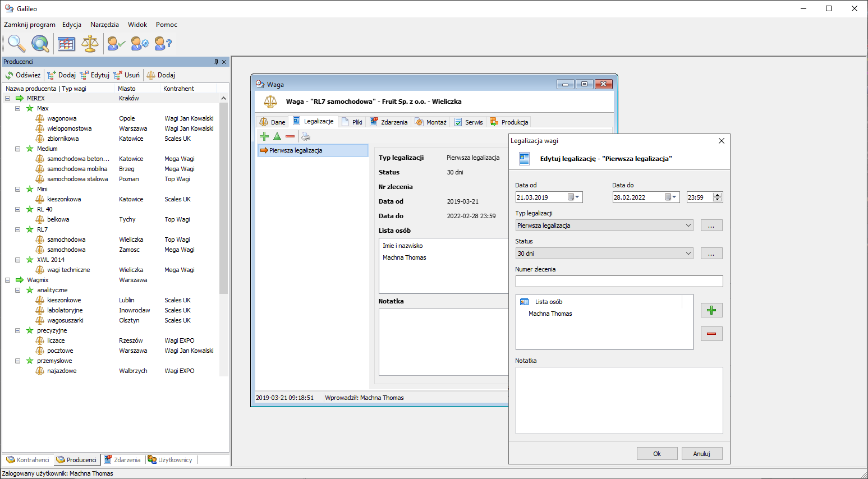The width and height of the screenshot is (868, 479).
Task: Remove person using red minus button
Action: (711, 334)
